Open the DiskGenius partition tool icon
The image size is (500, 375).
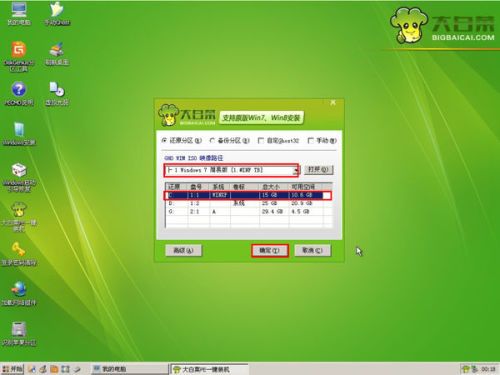(x=19, y=56)
